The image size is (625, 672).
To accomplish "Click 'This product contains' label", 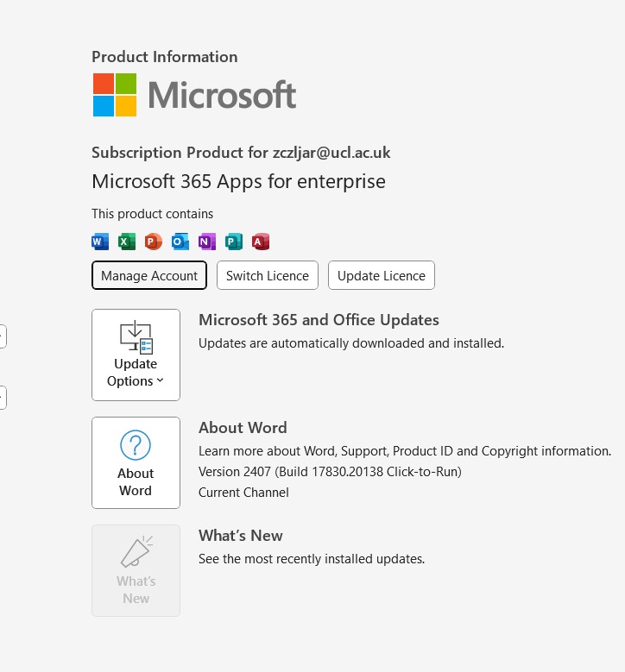I will tap(152, 214).
